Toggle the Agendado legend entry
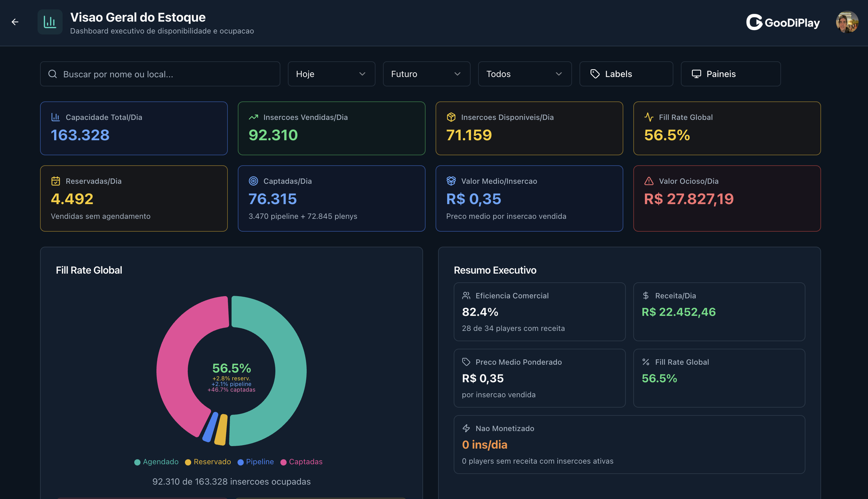Viewport: 868px width, 499px height. point(156,462)
